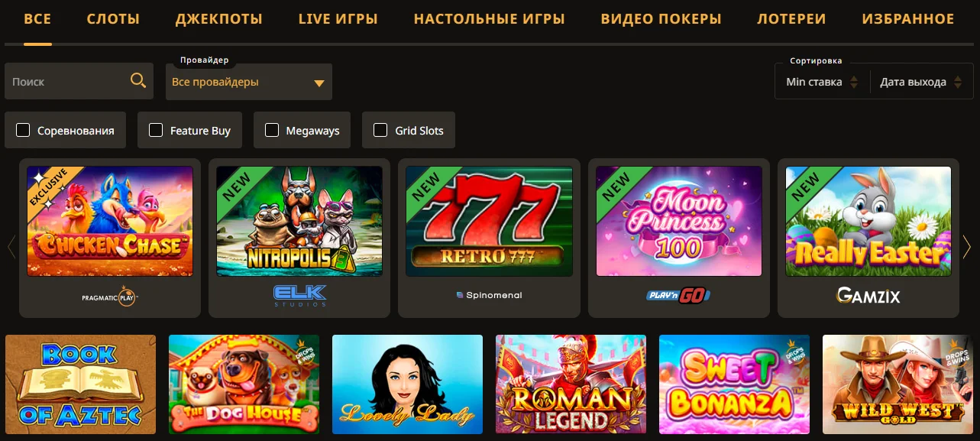
Task: Click the right carousel arrow
Action: click(967, 246)
